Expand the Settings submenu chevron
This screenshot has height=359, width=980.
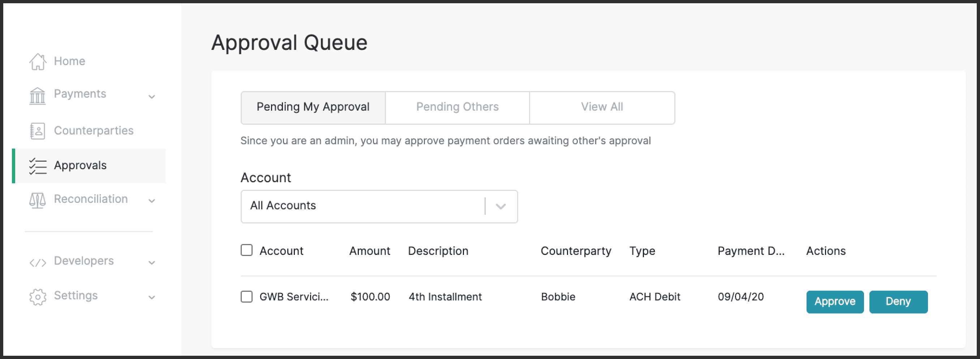pyautogui.click(x=152, y=297)
